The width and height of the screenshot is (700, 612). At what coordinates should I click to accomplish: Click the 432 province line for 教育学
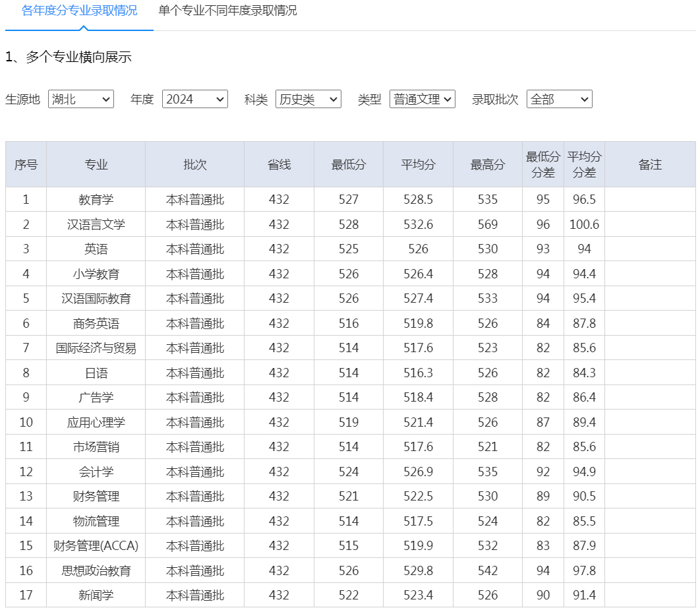pyautogui.click(x=279, y=199)
